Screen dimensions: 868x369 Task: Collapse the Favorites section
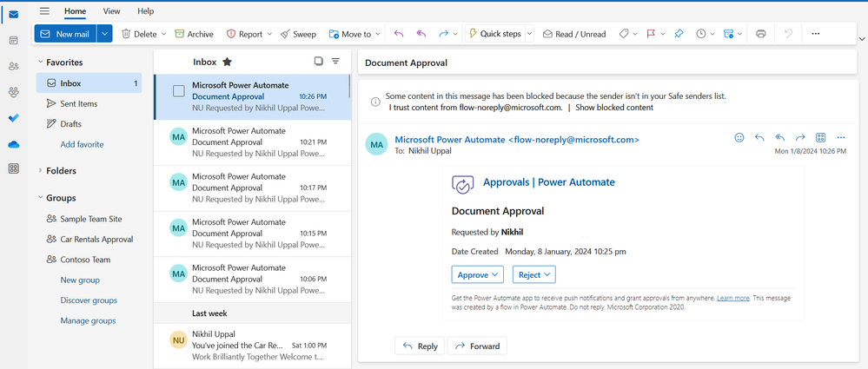point(40,63)
